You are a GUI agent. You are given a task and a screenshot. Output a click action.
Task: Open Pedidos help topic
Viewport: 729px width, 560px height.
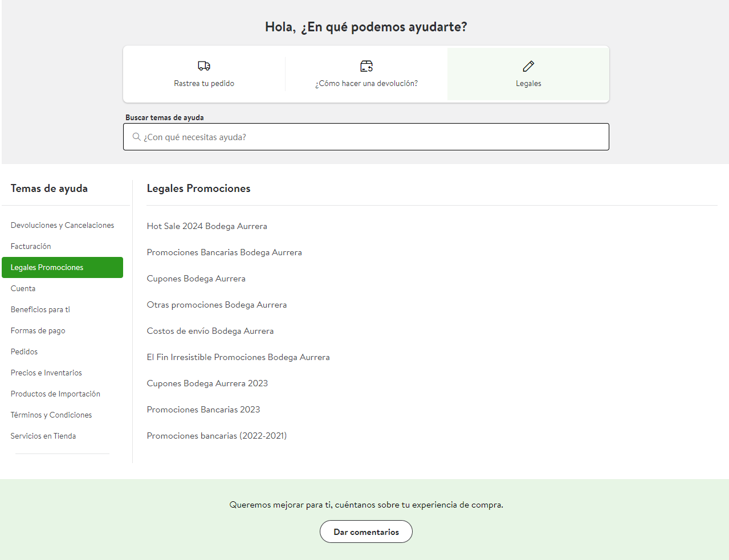tap(24, 351)
